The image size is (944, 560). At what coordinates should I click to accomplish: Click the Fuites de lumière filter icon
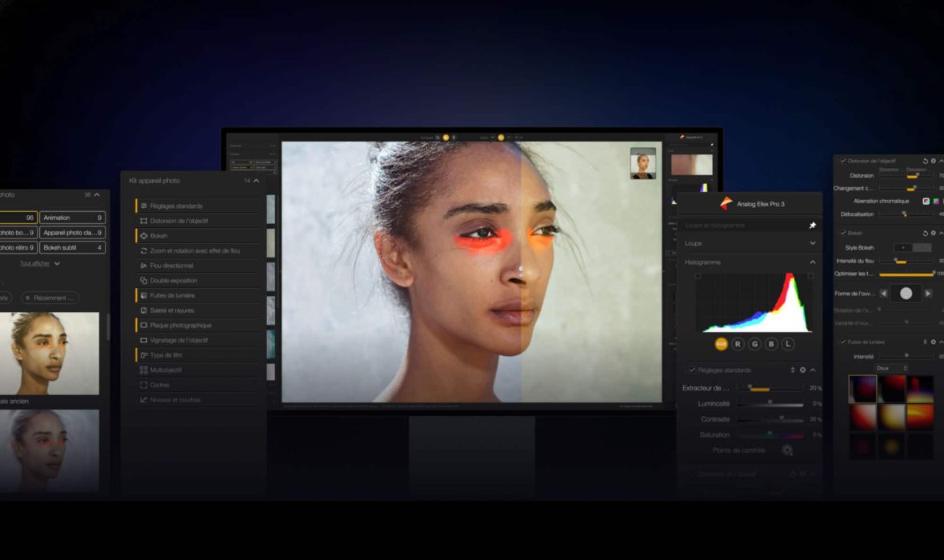(143, 295)
